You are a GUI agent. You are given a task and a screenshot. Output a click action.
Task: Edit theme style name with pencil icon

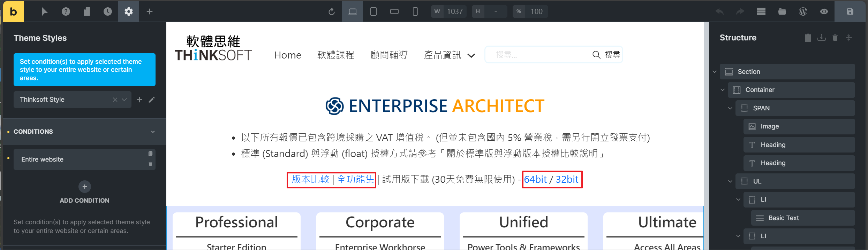(x=152, y=100)
